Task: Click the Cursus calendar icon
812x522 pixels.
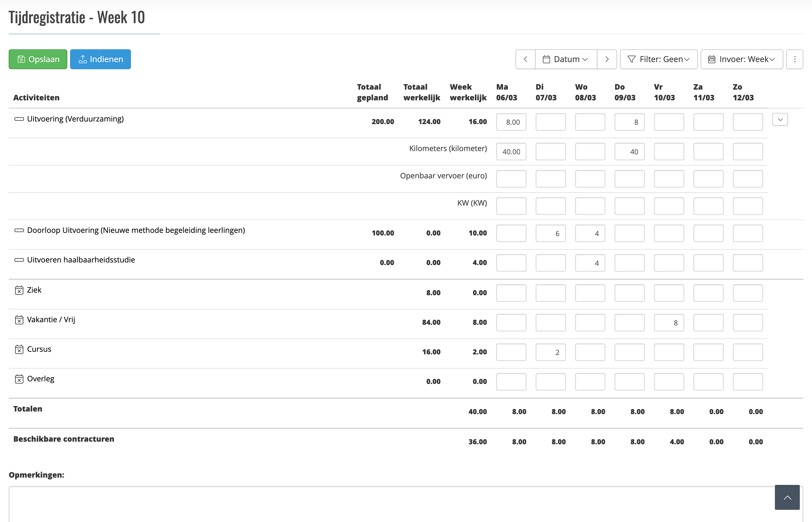Action: (x=19, y=349)
